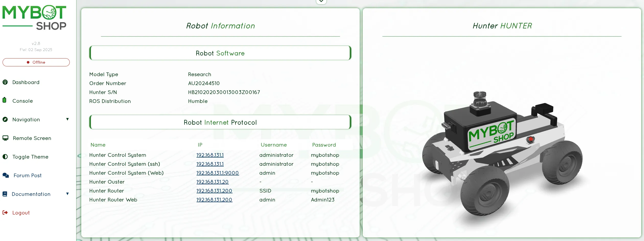This screenshot has width=644, height=241.
Task: Click the Robot Software section header
Action: pyautogui.click(x=220, y=53)
